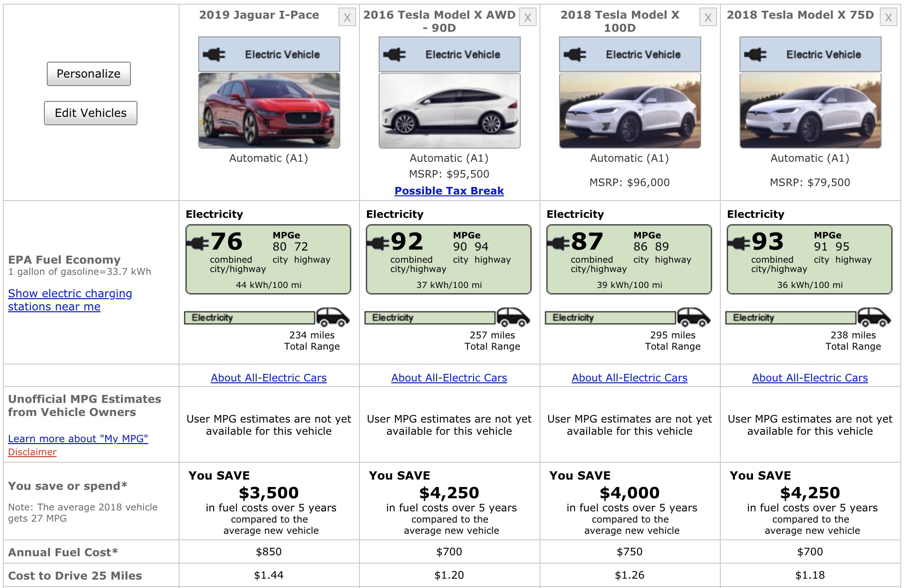Image resolution: width=905 pixels, height=588 pixels.
Task: Remove the 2018 Tesla Model X 75D column
Action: [889, 18]
